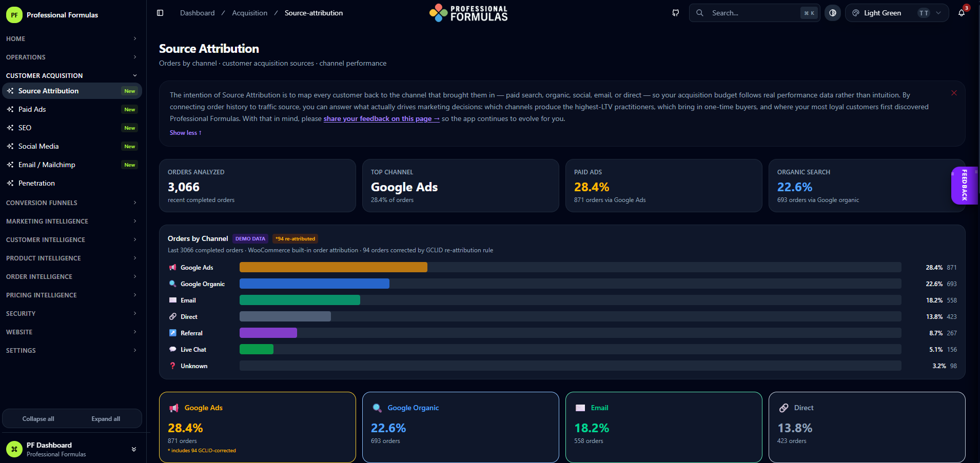Open Penetration menu item
This screenshot has width=980, height=463.
click(72, 183)
